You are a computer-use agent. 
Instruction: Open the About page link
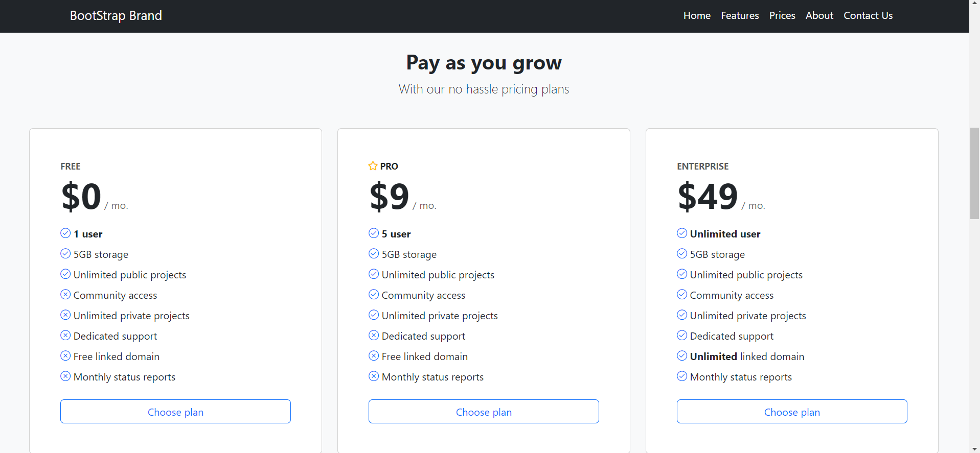(x=819, y=16)
